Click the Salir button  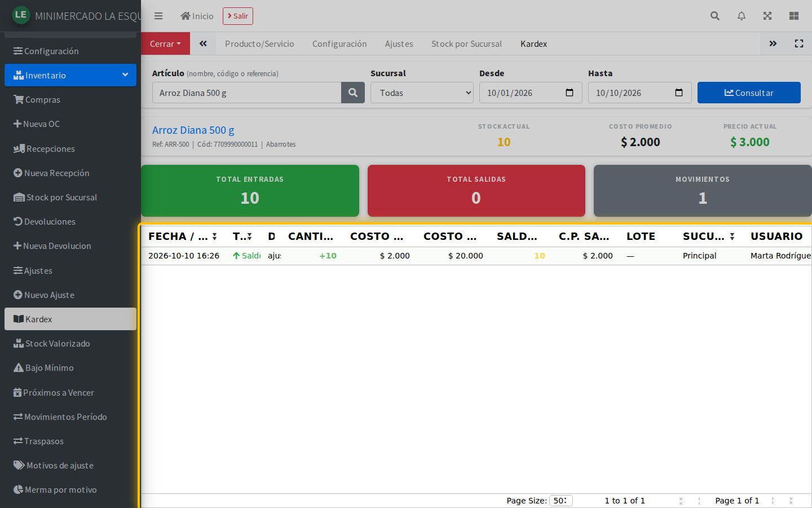point(238,16)
